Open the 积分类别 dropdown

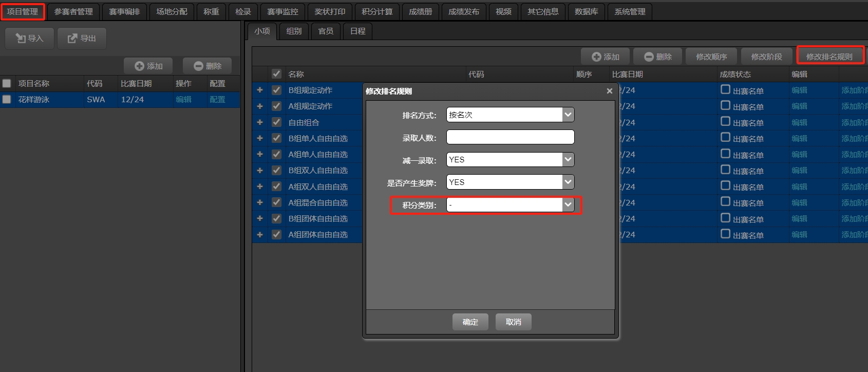[x=568, y=205]
